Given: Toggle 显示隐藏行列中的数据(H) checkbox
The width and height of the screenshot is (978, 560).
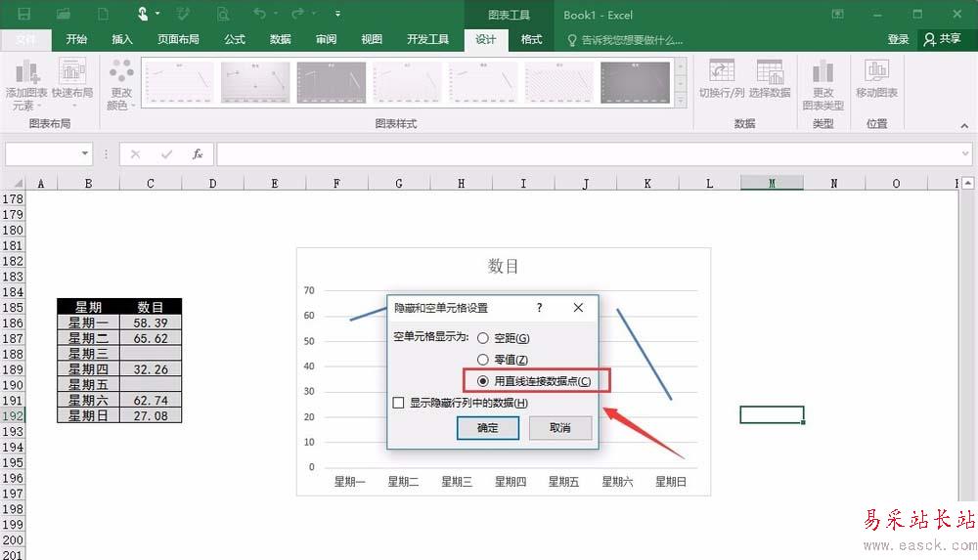Looking at the screenshot, I should 399,403.
